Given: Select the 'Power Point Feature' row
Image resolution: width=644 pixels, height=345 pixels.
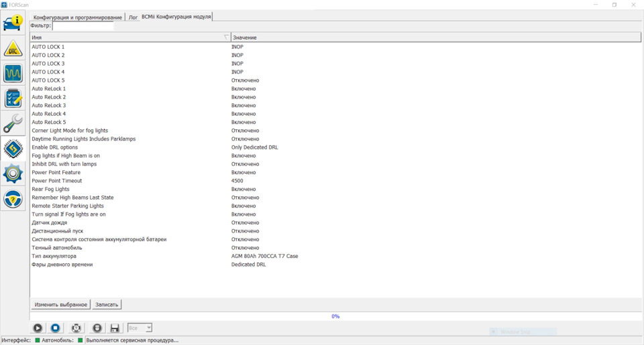Looking at the screenshot, I should (335, 172).
